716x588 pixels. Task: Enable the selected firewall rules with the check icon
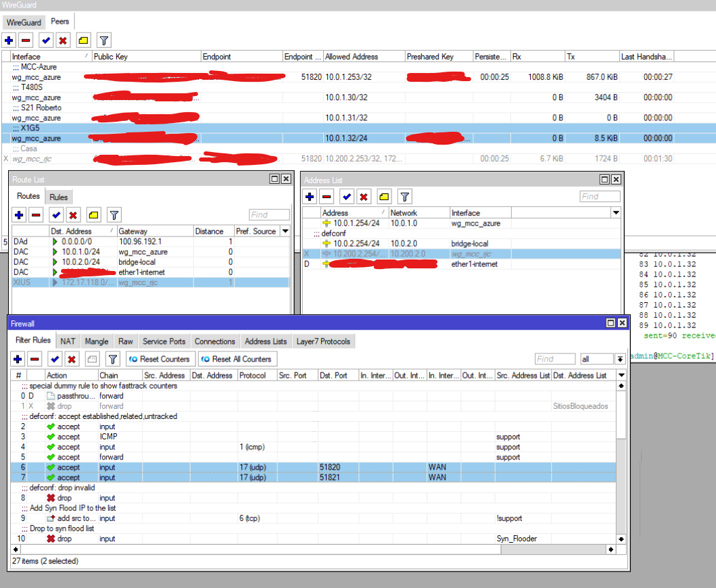click(x=55, y=360)
